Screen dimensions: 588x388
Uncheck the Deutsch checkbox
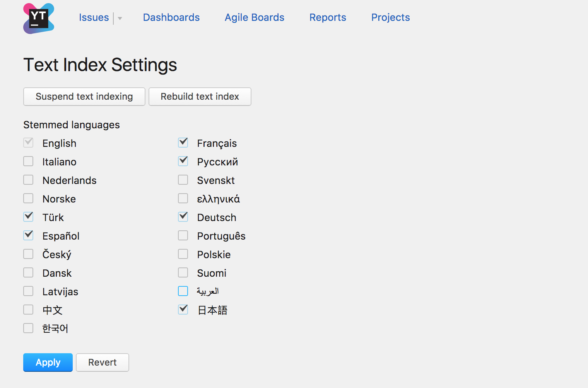pos(183,217)
